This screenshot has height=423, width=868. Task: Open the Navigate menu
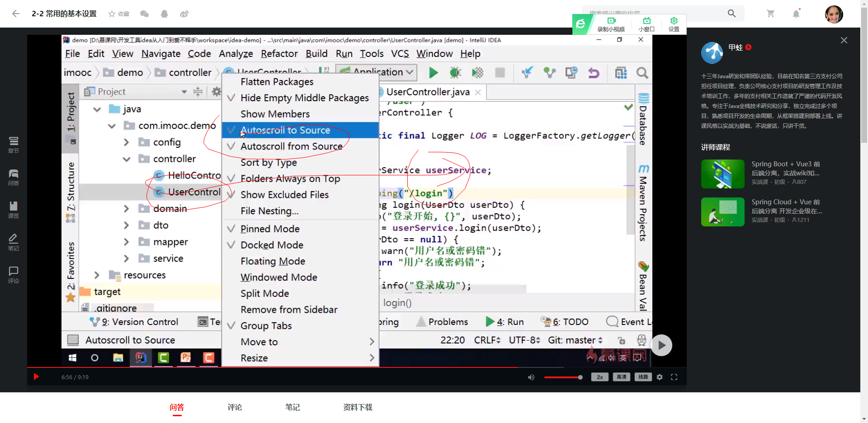[x=161, y=54]
